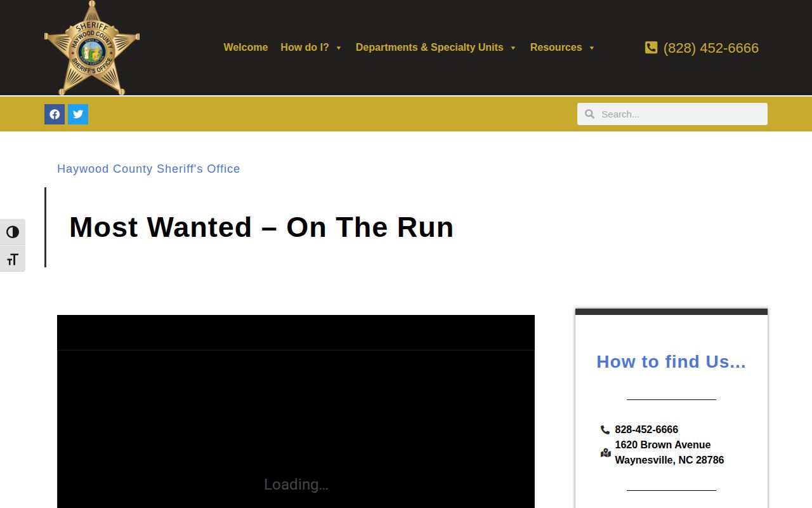Click the phone icon in header
The width and height of the screenshot is (812, 508).
click(651, 48)
